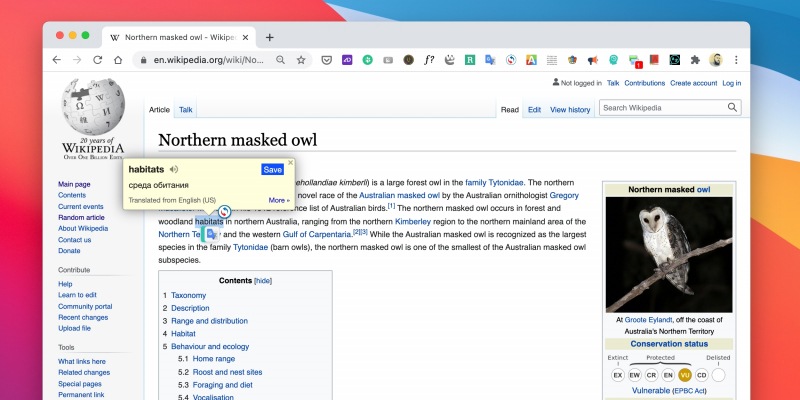Open 'Australian masked owl' article link
The width and height of the screenshot is (800, 400).
click(x=399, y=195)
